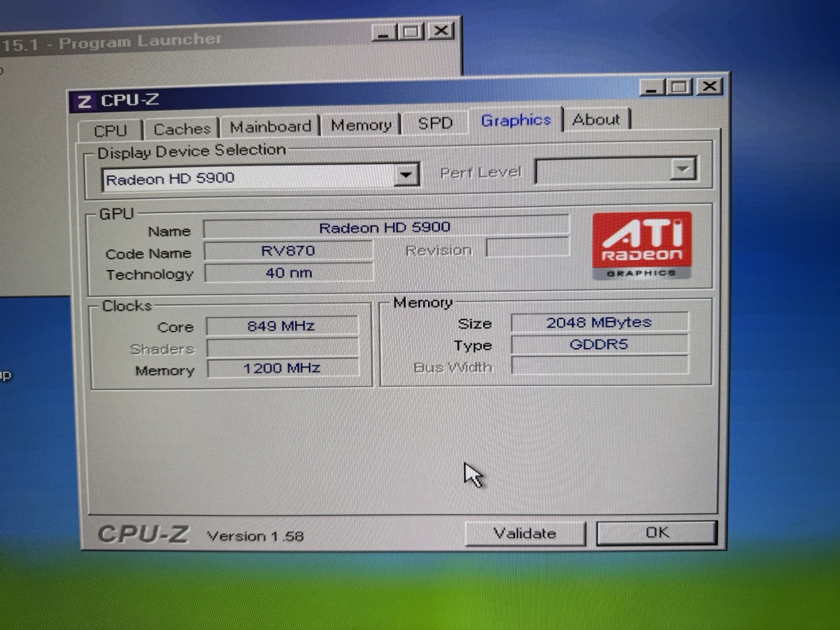Open the Caches tab
840x630 pixels.
[x=182, y=129]
